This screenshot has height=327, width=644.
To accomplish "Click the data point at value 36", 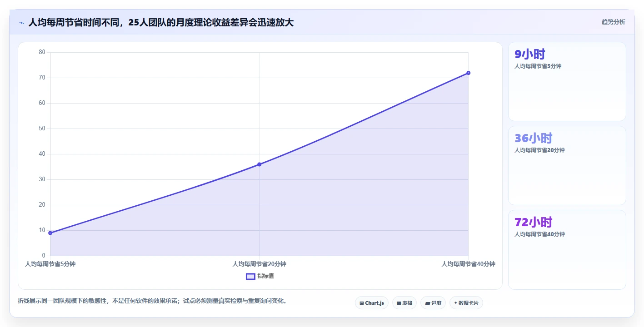I will (259, 164).
